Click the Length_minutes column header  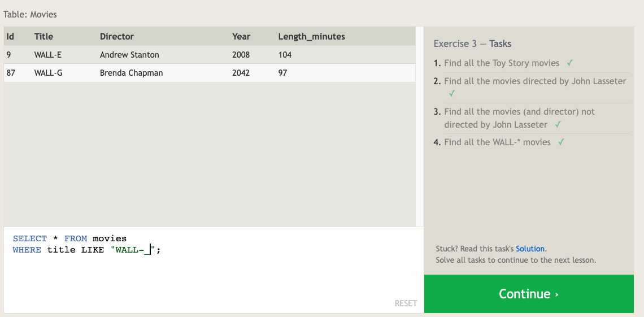pyautogui.click(x=311, y=37)
